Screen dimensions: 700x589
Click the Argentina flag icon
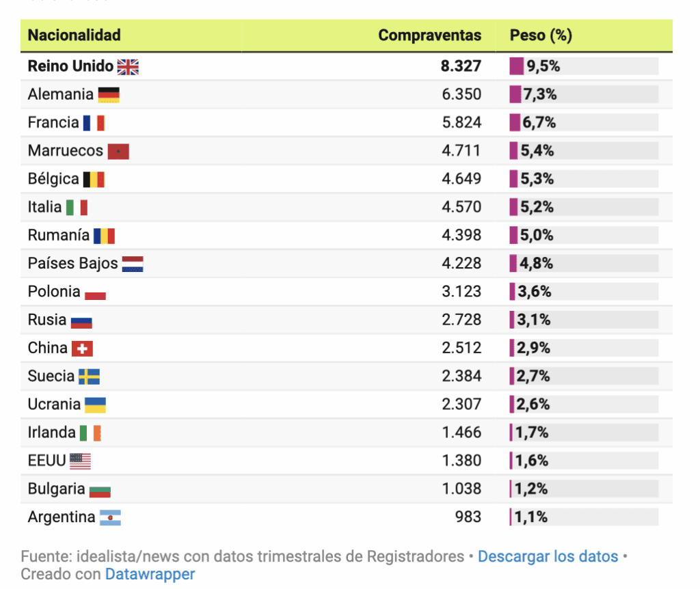point(110,518)
